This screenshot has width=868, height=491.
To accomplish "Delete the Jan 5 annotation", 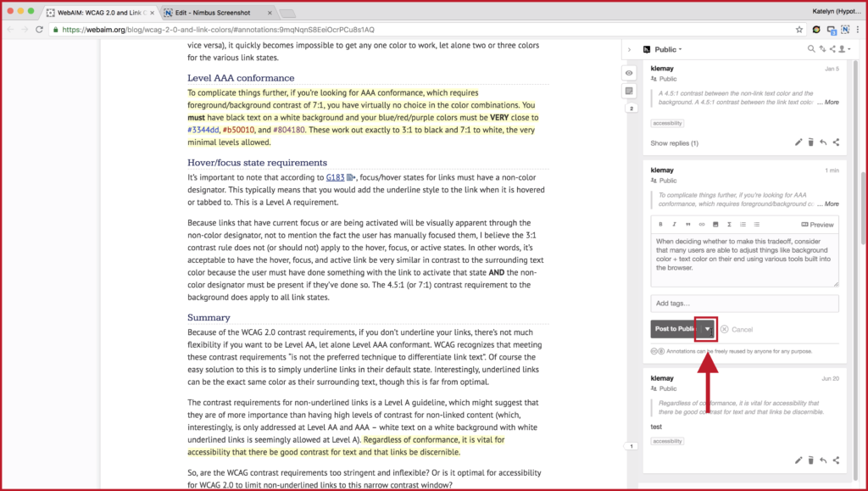I will click(811, 142).
